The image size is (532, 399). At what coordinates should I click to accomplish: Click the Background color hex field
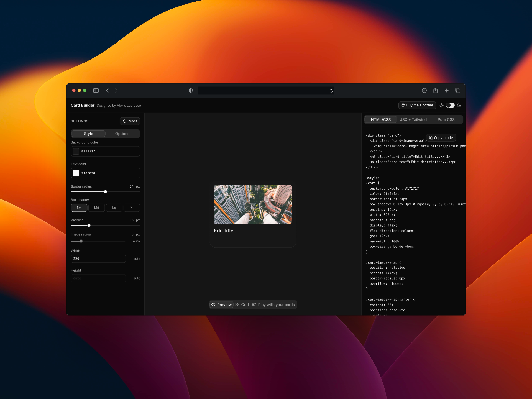105,151
